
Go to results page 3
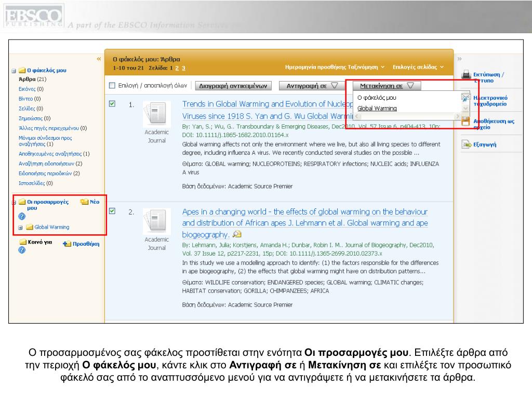click(x=183, y=68)
